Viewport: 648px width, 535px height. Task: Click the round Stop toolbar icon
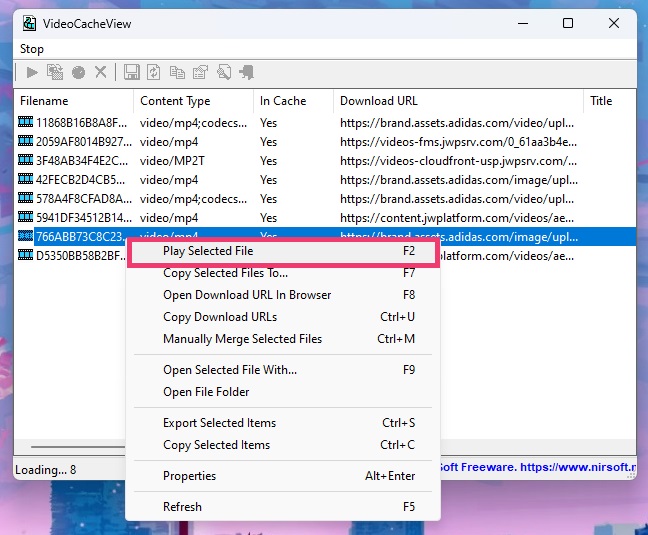78,73
